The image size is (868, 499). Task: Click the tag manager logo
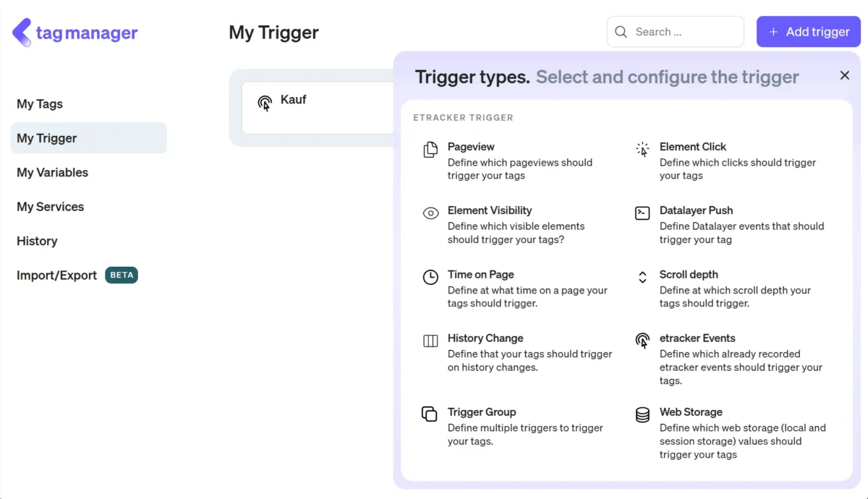coord(75,32)
